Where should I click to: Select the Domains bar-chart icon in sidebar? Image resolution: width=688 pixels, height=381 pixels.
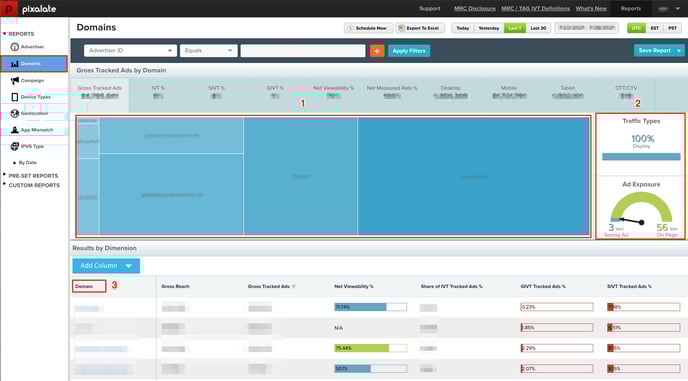click(14, 64)
